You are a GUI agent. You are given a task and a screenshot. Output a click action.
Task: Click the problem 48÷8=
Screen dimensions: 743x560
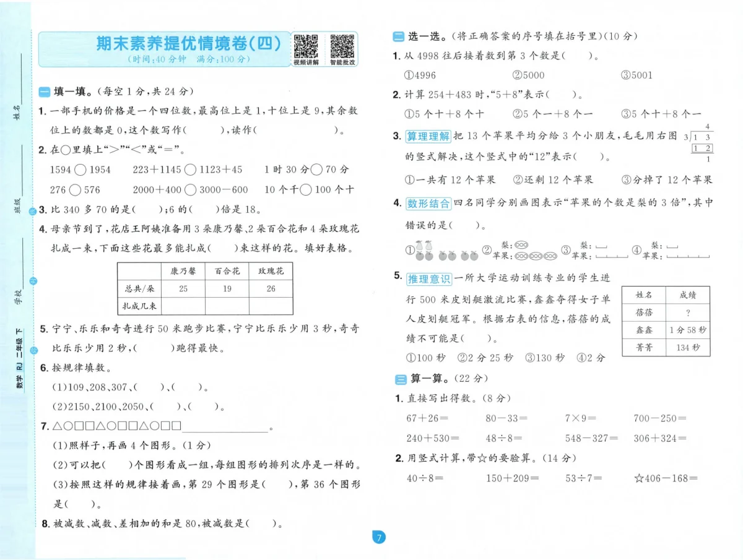point(504,438)
